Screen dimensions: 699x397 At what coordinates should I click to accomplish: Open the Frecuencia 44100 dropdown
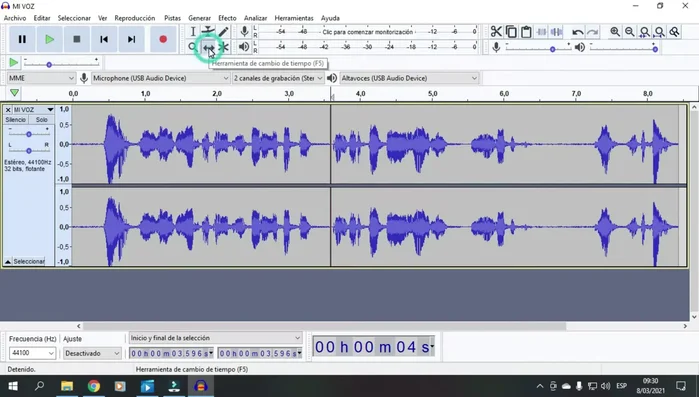[x=32, y=353]
